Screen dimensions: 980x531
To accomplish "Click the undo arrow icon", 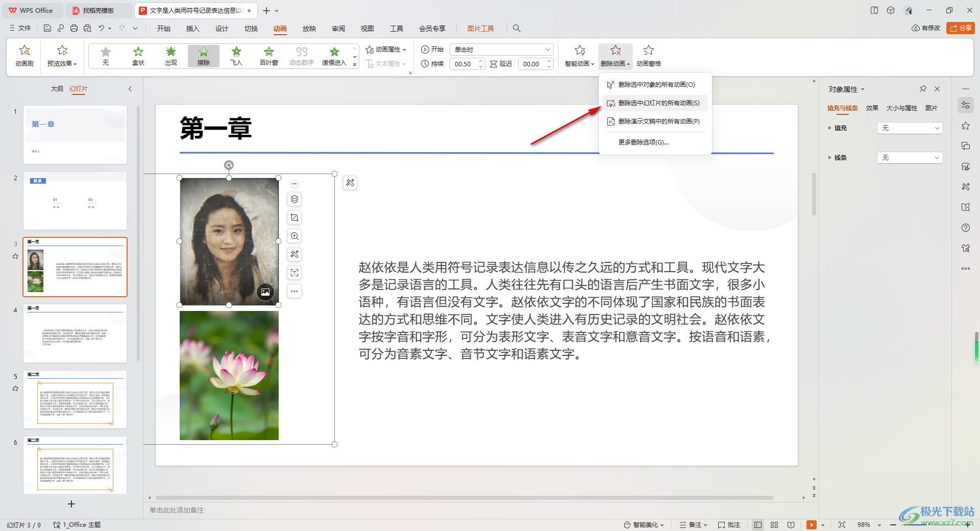I will click(102, 28).
